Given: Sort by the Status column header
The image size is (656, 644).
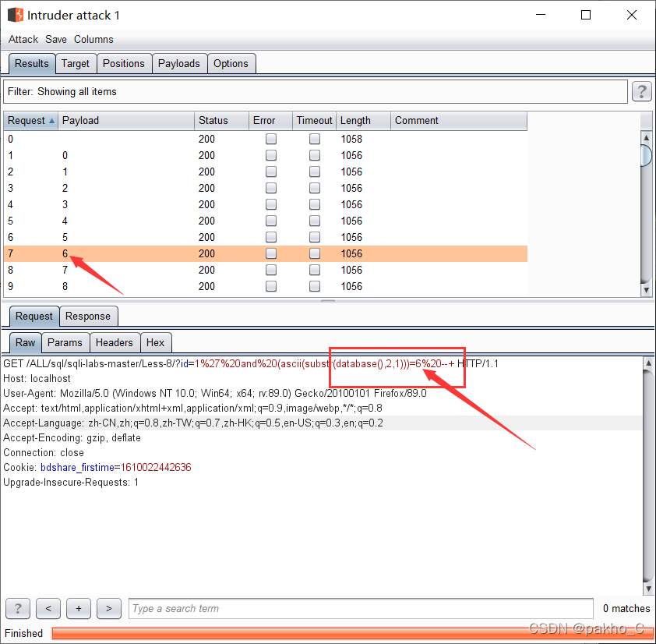Looking at the screenshot, I should click(x=221, y=121).
